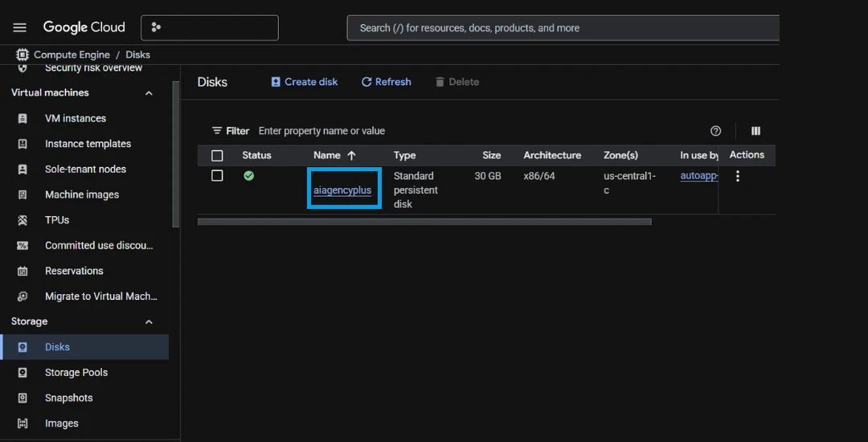Open Security risk overview page
Viewport: 868px width, 442px height.
point(93,68)
